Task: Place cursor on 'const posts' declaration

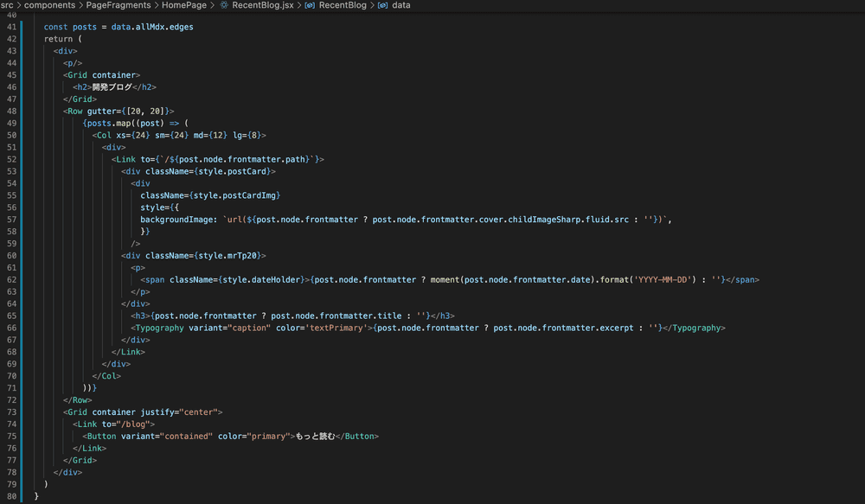Action: (x=70, y=27)
